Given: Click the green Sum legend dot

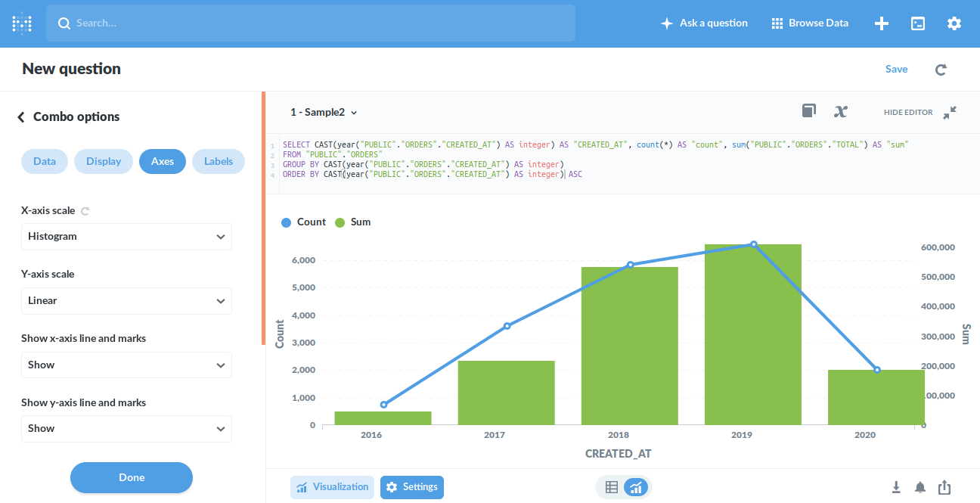Looking at the screenshot, I should (340, 222).
